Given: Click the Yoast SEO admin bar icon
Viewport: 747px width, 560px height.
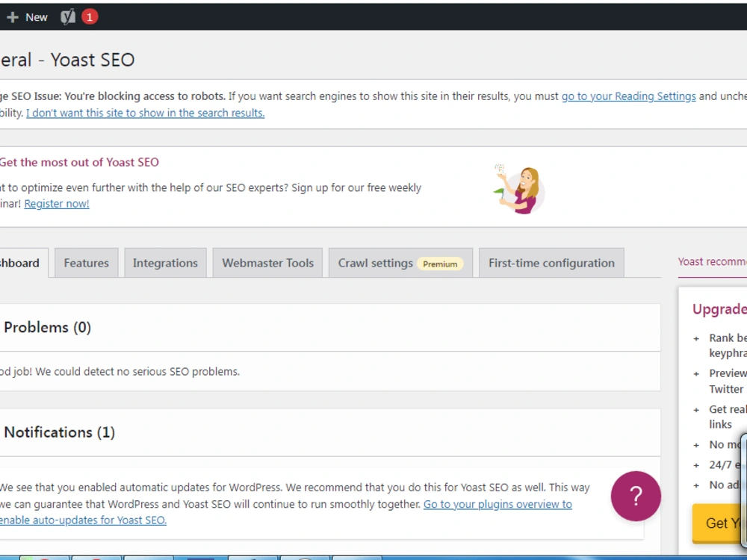Looking at the screenshot, I should [68, 17].
